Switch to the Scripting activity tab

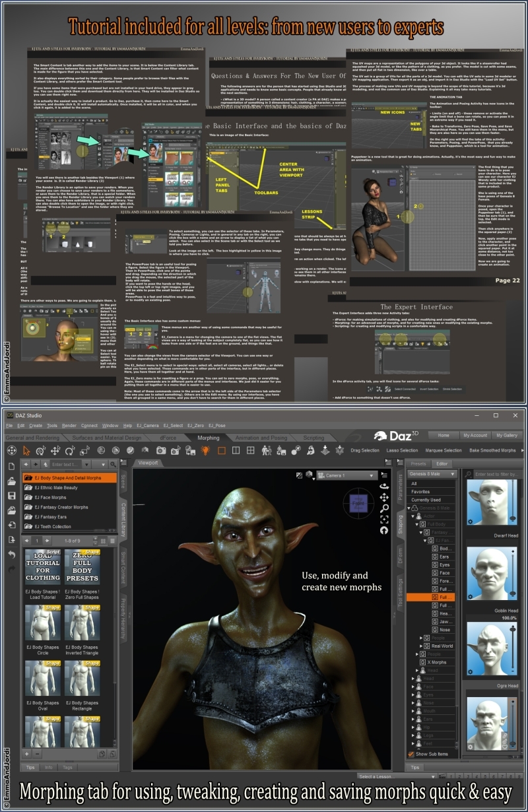tap(313, 438)
